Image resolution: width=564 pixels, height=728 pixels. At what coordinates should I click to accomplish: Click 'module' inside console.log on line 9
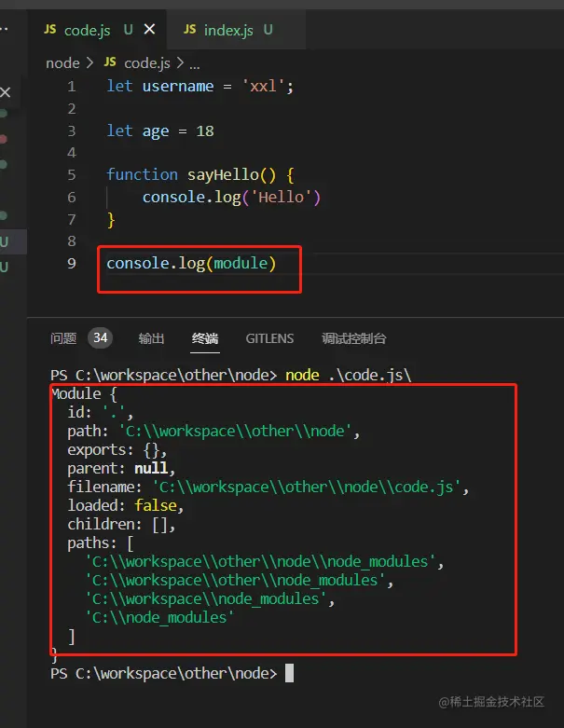[241, 263]
